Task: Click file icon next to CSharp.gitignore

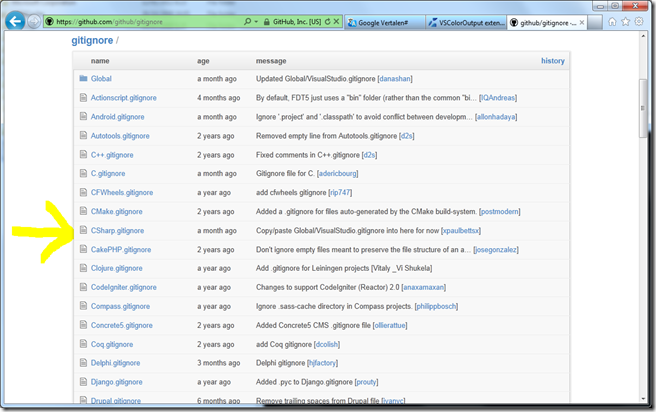Action: click(x=83, y=230)
